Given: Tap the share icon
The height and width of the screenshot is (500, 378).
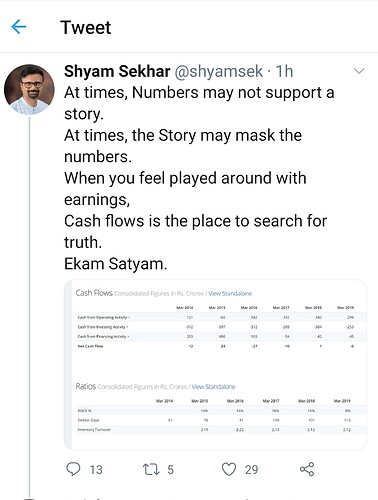Looking at the screenshot, I should pyautogui.click(x=307, y=469).
